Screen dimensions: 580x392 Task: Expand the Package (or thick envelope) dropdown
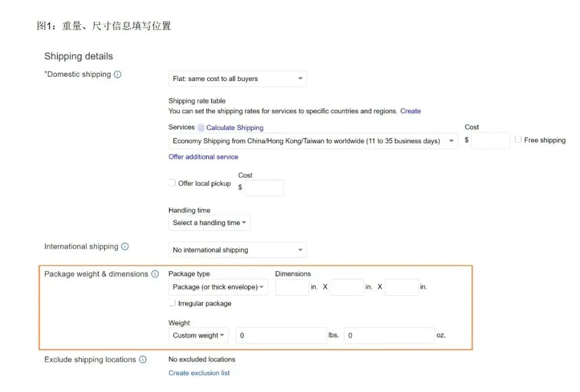[x=218, y=287]
